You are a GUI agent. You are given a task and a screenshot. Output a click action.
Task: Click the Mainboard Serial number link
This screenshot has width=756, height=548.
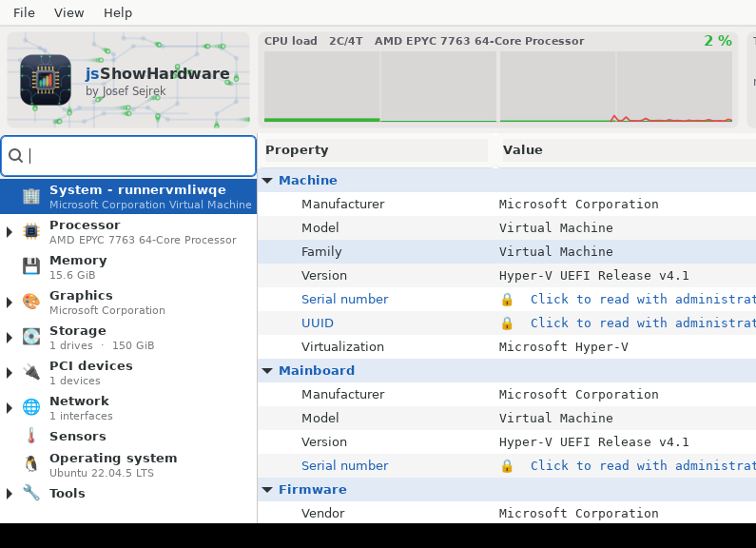point(345,465)
